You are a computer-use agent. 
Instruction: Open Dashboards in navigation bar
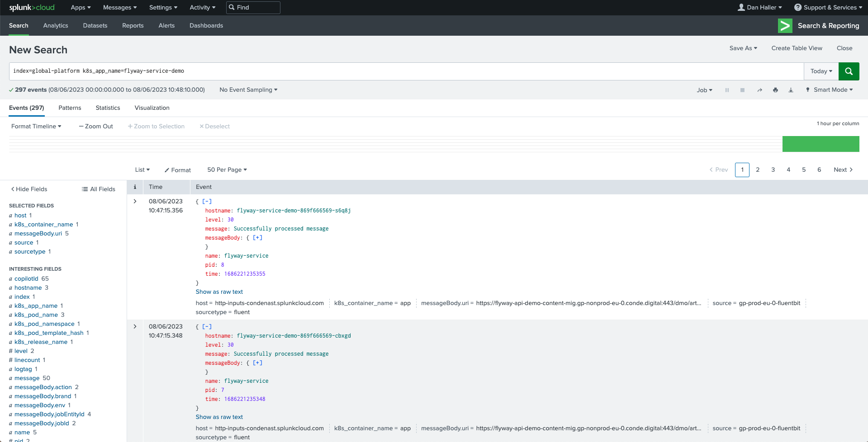coord(206,25)
